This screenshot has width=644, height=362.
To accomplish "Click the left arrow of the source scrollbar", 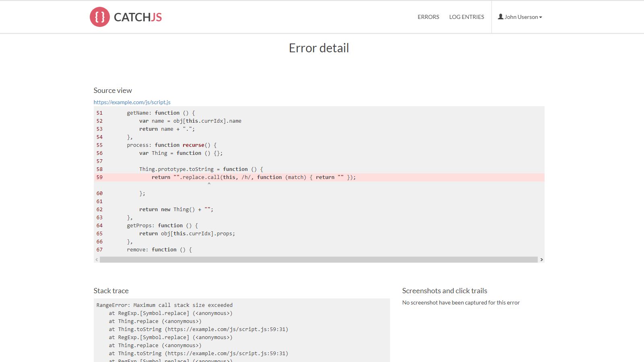I will [x=96, y=259].
